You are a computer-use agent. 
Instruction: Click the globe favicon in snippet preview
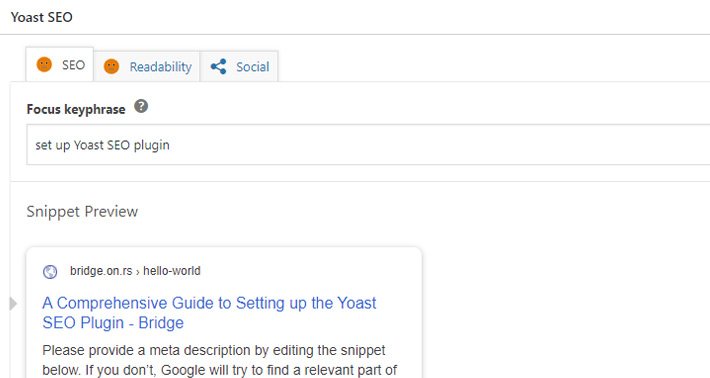[x=50, y=272]
